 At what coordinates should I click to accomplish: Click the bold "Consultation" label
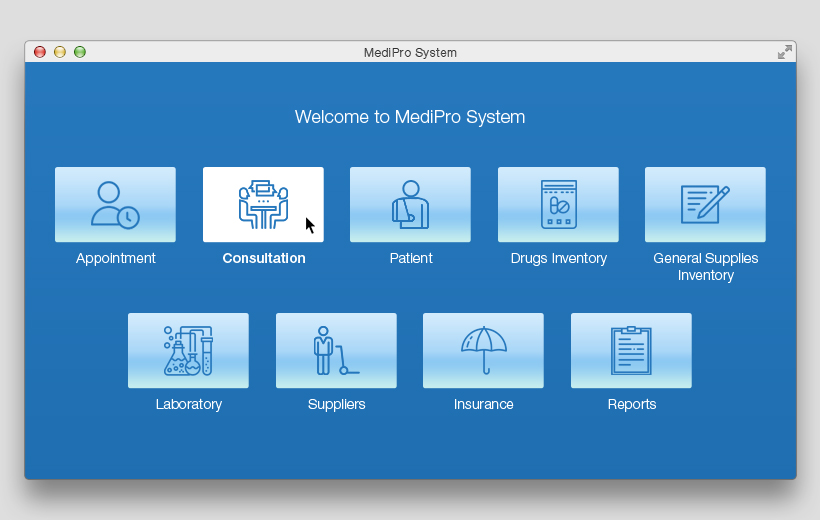coord(264,258)
